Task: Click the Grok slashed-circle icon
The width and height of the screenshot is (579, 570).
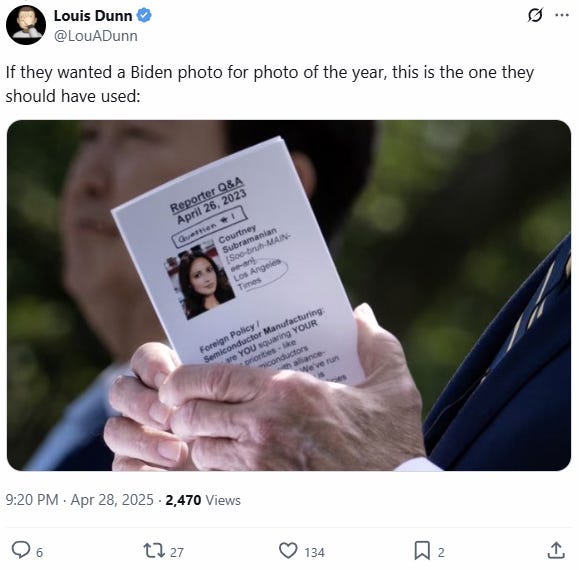Action: (x=535, y=16)
